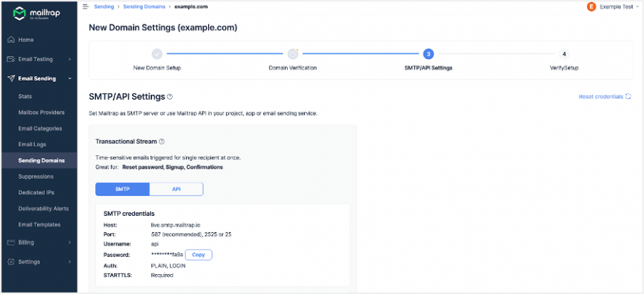The width and height of the screenshot is (644, 294).
Task: Click the Home house icon
Action: (11, 40)
